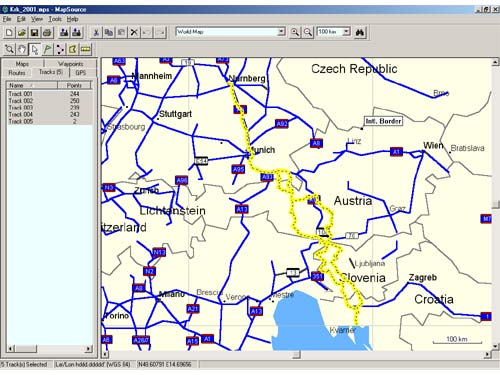Click the map's vertical scrollbar thumb
The height and width of the screenshot is (375, 500).
point(495,204)
